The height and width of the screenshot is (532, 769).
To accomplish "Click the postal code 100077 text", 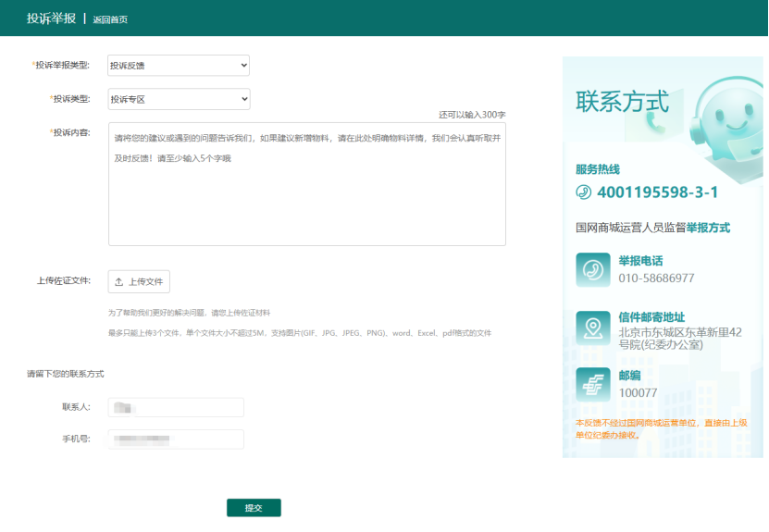I will click(638, 392).
